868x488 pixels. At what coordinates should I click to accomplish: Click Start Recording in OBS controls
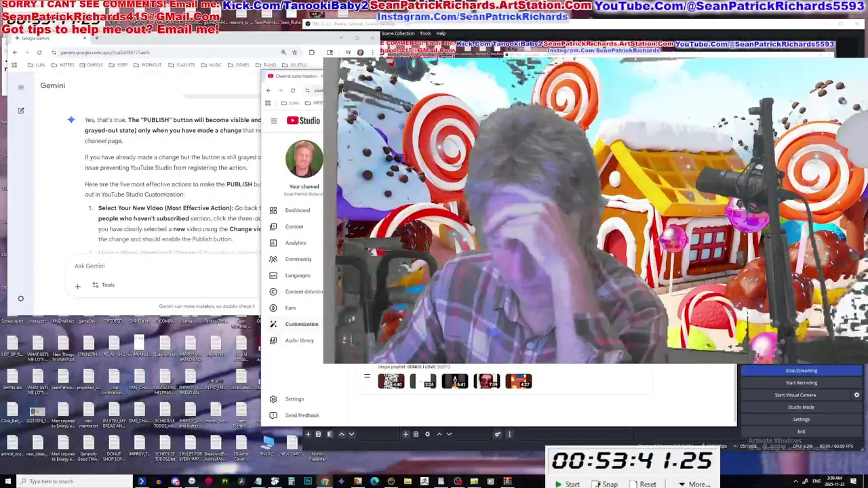(x=801, y=383)
